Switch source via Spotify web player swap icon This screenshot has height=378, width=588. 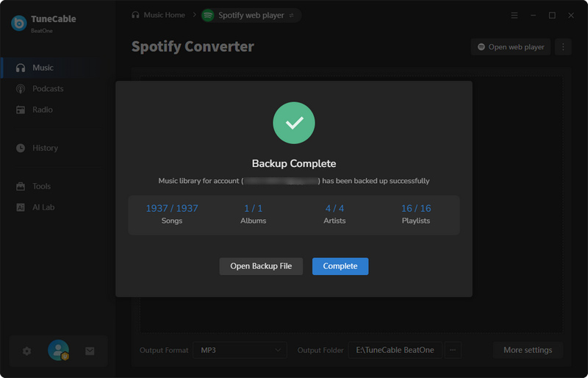tap(291, 15)
